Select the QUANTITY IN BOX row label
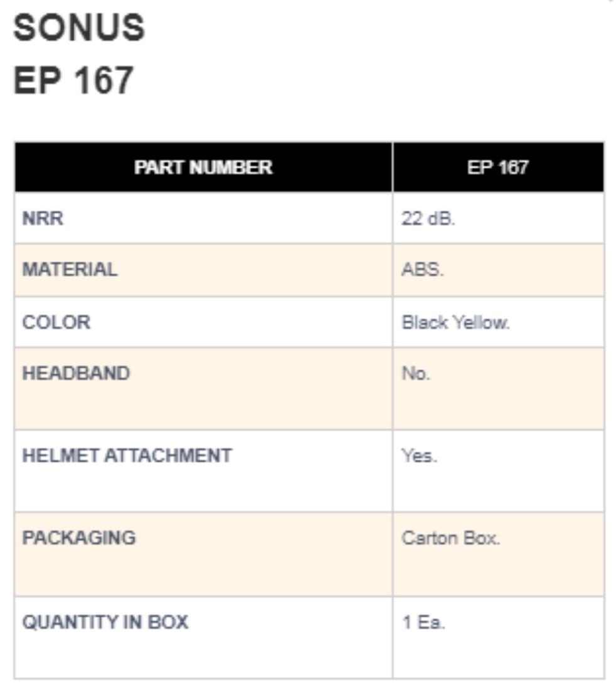This screenshot has height=691, width=616. tap(105, 622)
